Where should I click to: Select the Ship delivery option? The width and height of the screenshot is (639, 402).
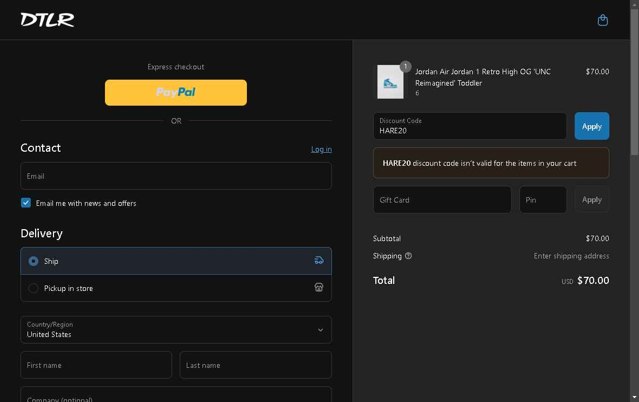[x=176, y=261]
